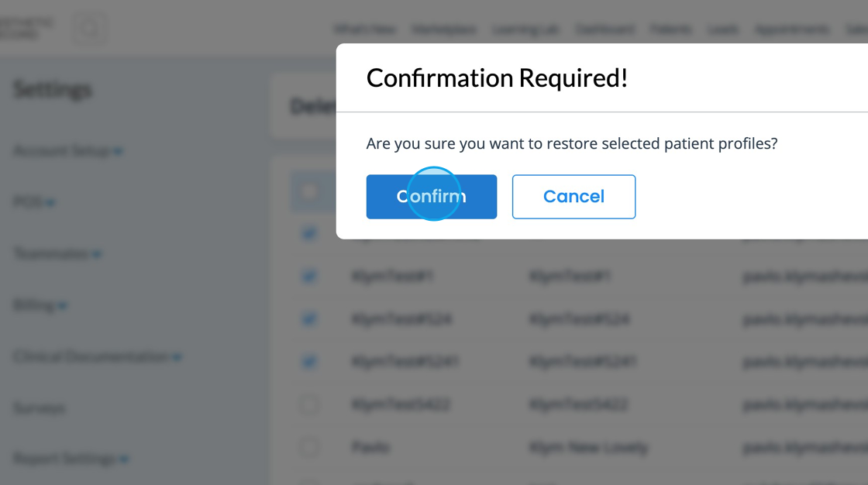This screenshot has height=485, width=868.
Task: Cancel the restore confirmation dialog
Action: click(573, 197)
